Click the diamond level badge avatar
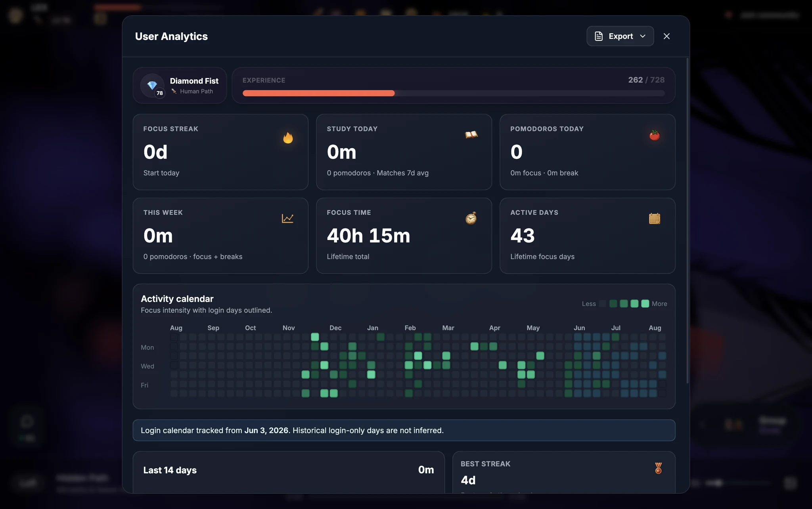The height and width of the screenshot is (509, 812). click(153, 86)
